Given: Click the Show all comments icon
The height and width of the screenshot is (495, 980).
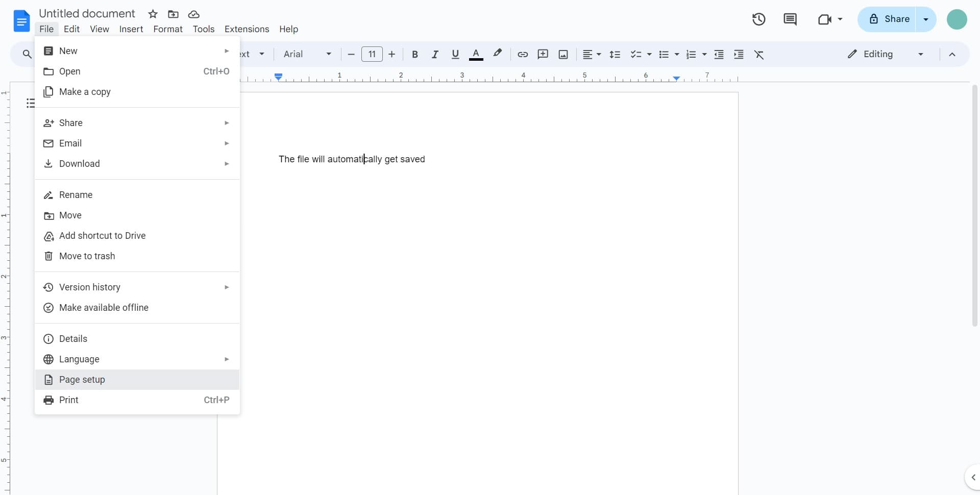Looking at the screenshot, I should point(790,19).
